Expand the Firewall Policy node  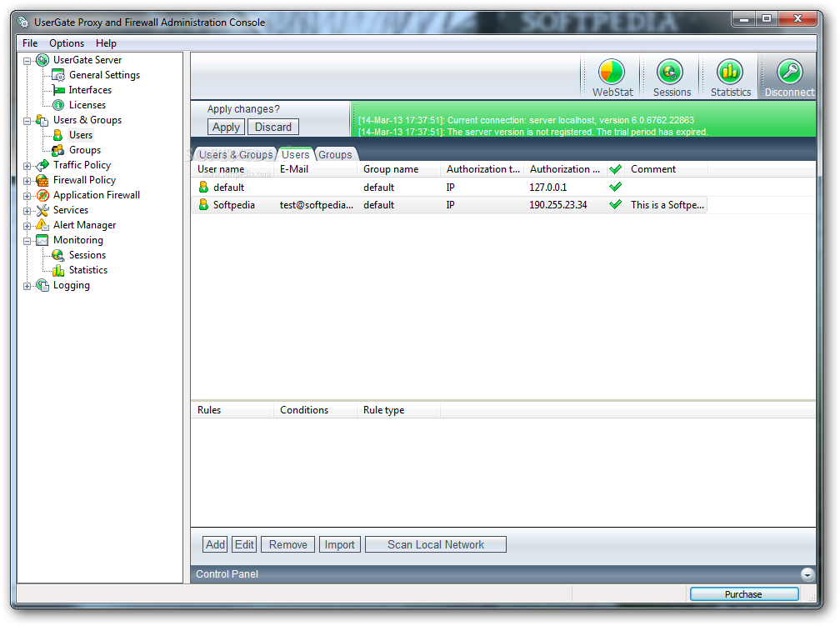pos(27,181)
